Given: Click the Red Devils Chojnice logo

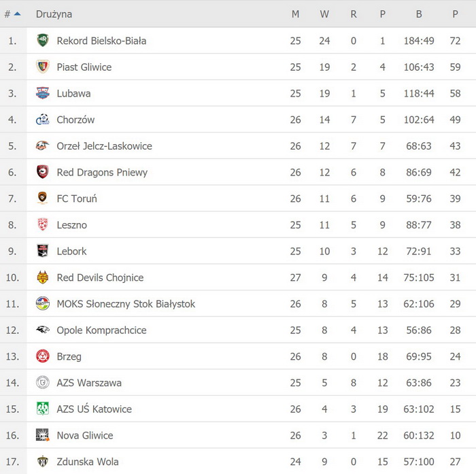Looking at the screenshot, I should pyautogui.click(x=43, y=277).
